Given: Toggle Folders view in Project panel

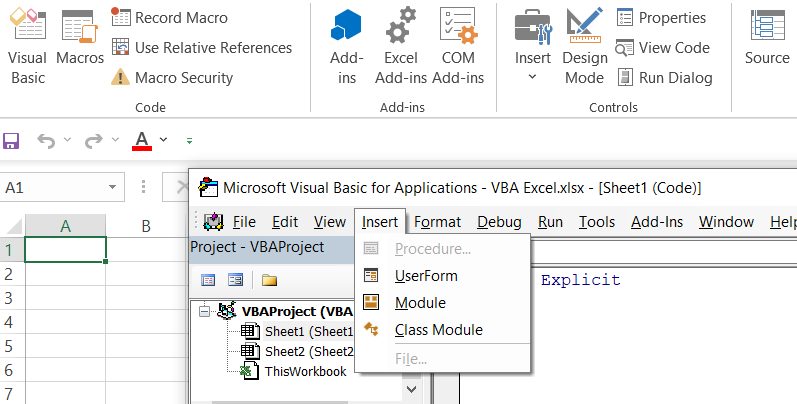Looking at the screenshot, I should tap(269, 280).
